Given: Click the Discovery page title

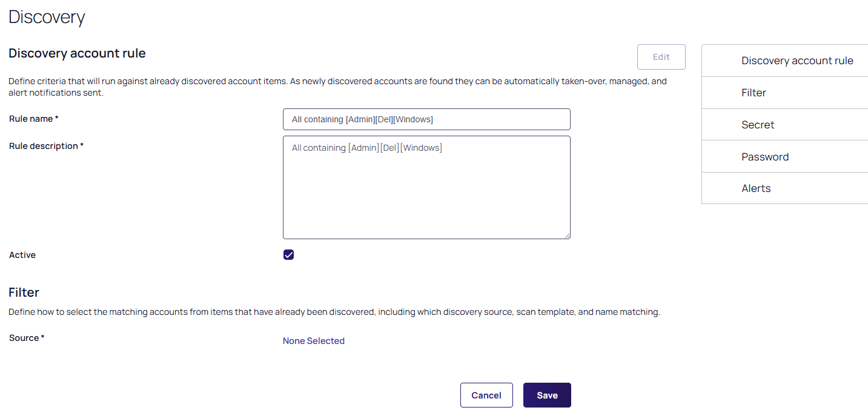Looking at the screenshot, I should (47, 17).
